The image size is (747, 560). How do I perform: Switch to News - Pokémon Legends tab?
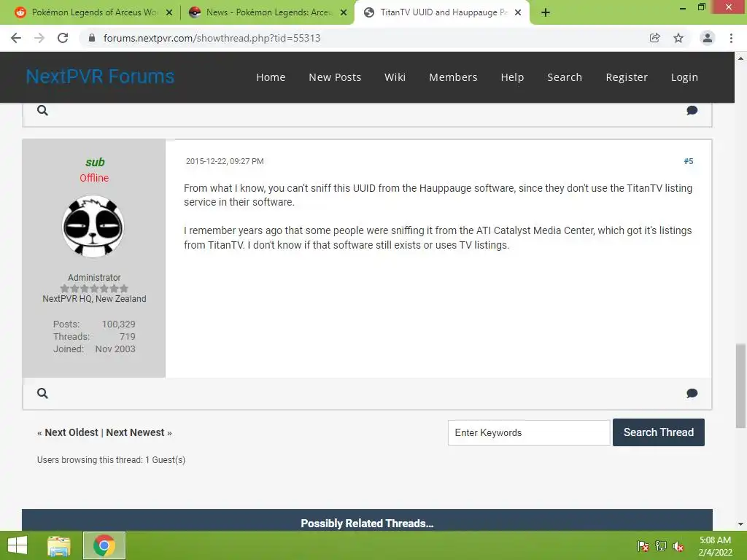[x=268, y=12]
